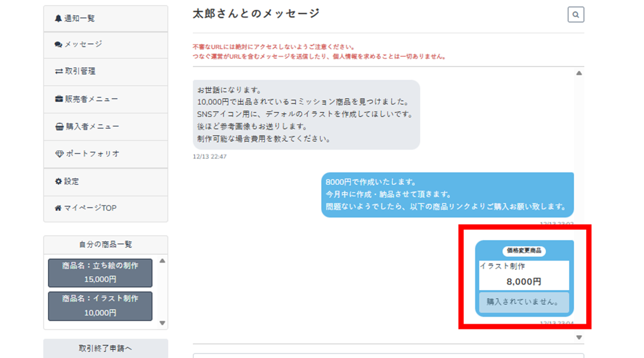Click the arrows icon beside 取引管理

pos(58,71)
